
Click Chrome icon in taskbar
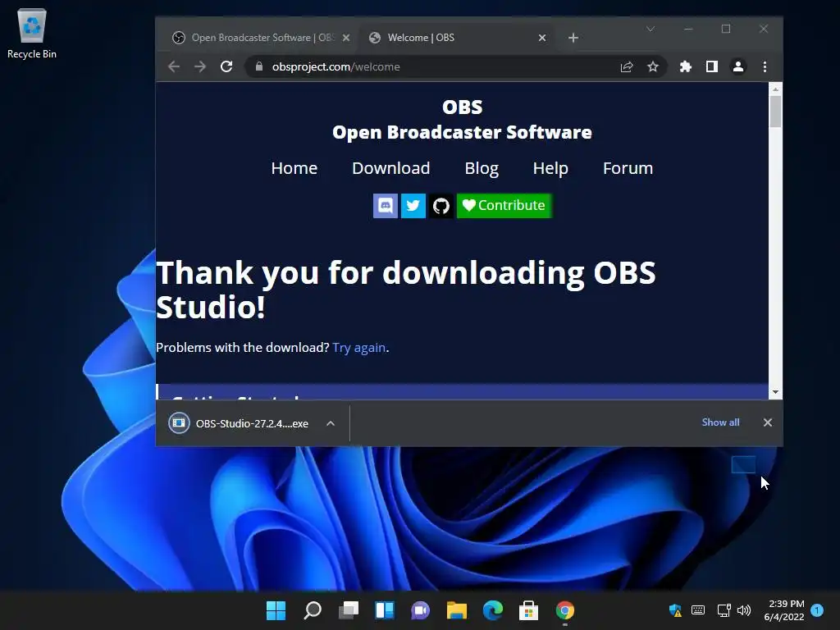tap(565, 610)
